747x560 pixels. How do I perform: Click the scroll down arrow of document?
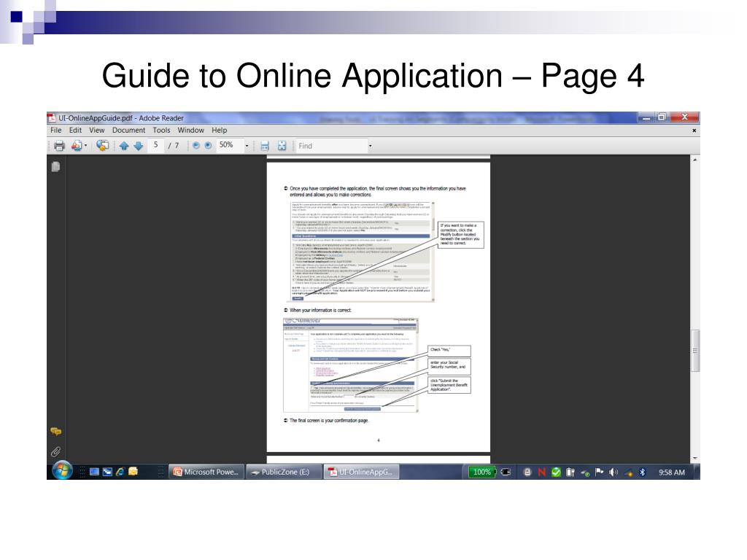tap(695, 459)
